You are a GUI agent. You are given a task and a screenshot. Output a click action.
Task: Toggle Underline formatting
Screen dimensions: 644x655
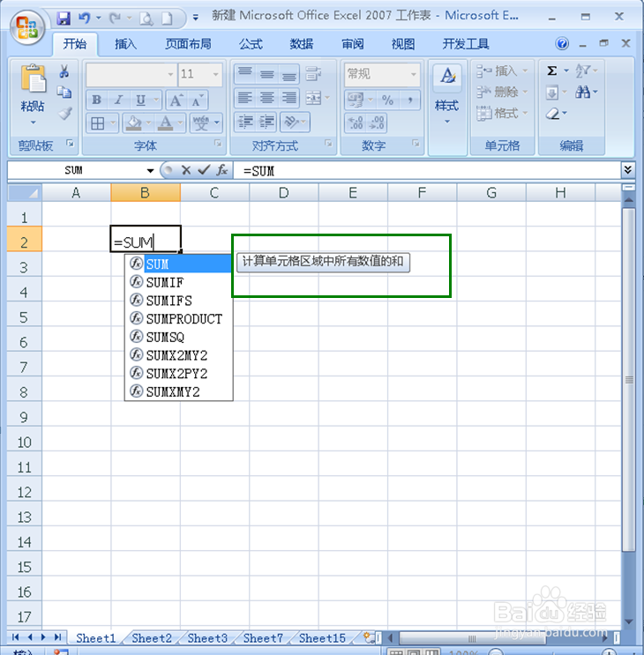141,100
